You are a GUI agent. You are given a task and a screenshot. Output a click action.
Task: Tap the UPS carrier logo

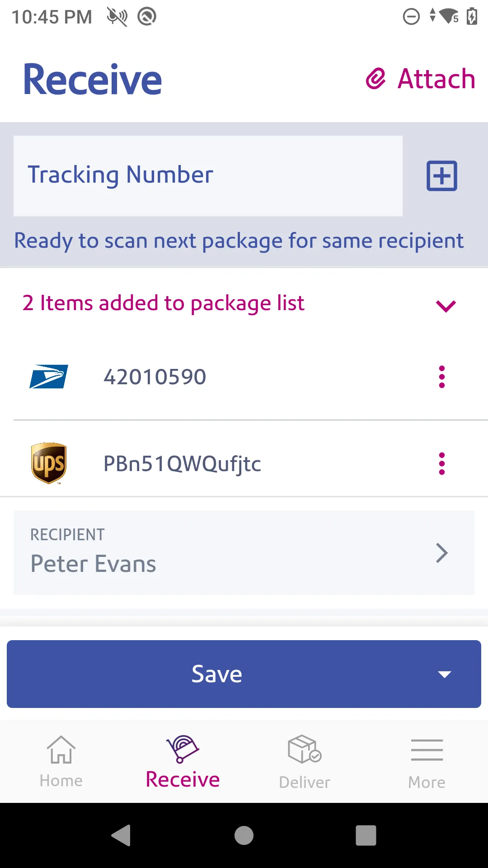[x=49, y=463]
